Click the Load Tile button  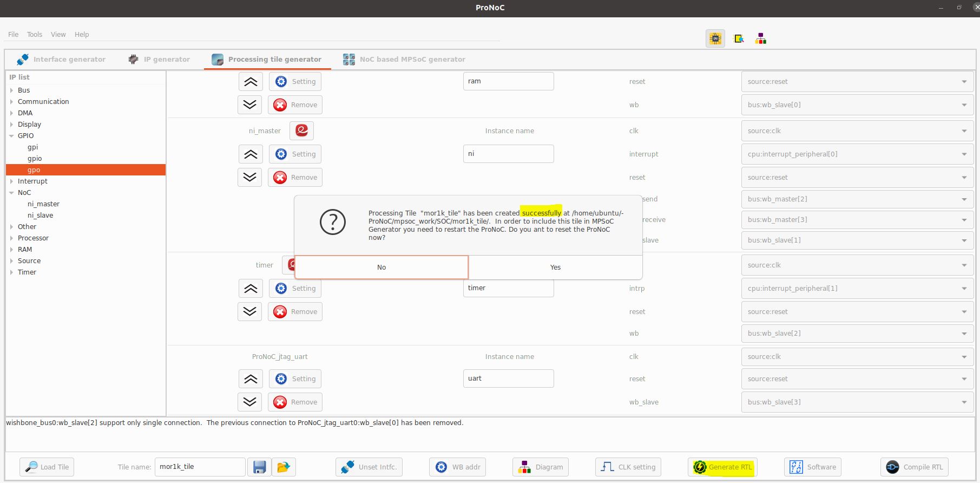pyautogui.click(x=47, y=467)
